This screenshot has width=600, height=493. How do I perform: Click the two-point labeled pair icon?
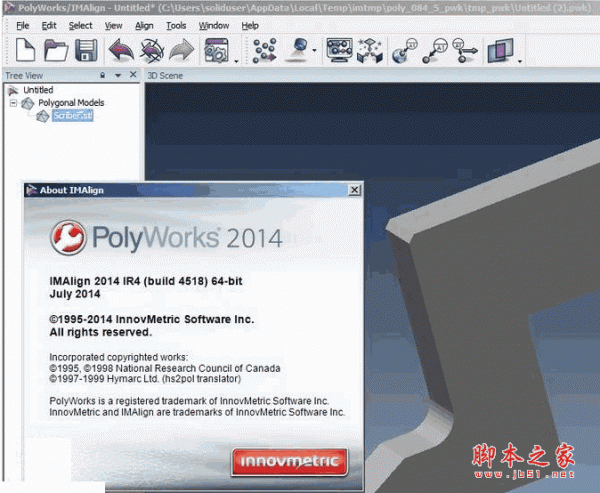(435, 51)
